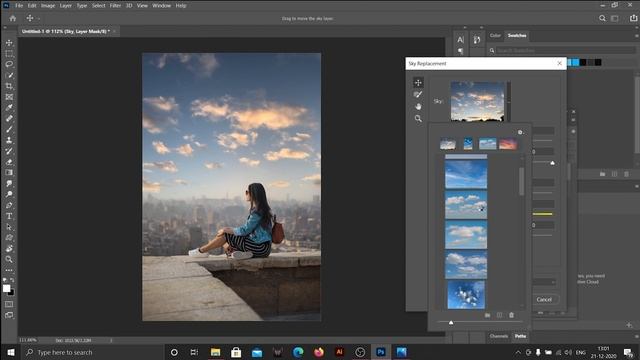Screen dimensions: 640x360
Task: Create new sky group folder icon
Action: [487, 315]
